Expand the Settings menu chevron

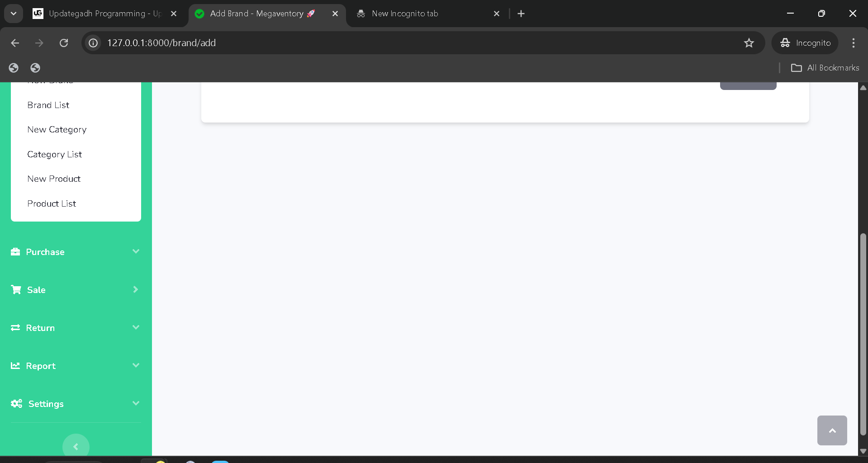coord(136,403)
